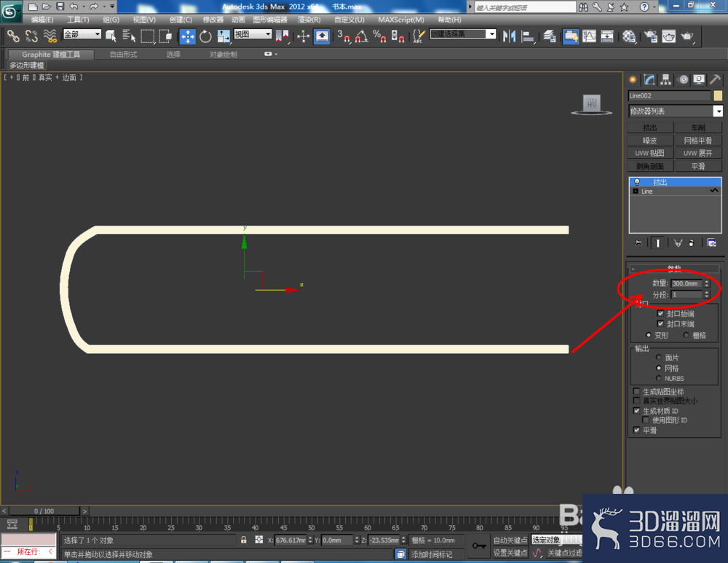Click the Unlink Selection icon
The image size is (728, 563).
[31, 36]
